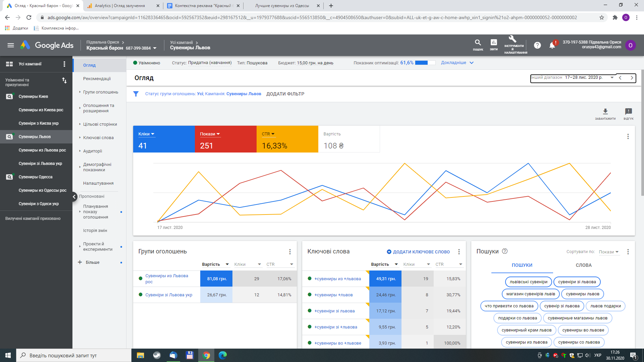Open the Кліки metric dropdown
644x362 pixels.
click(146, 134)
